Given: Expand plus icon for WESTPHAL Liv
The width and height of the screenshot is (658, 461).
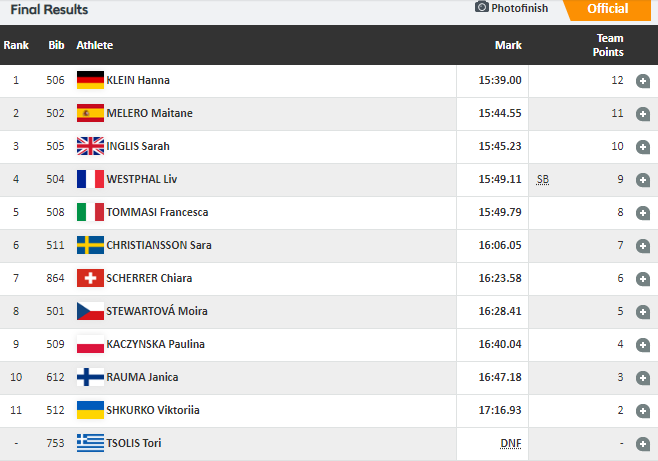Looking at the screenshot, I should point(642,180).
